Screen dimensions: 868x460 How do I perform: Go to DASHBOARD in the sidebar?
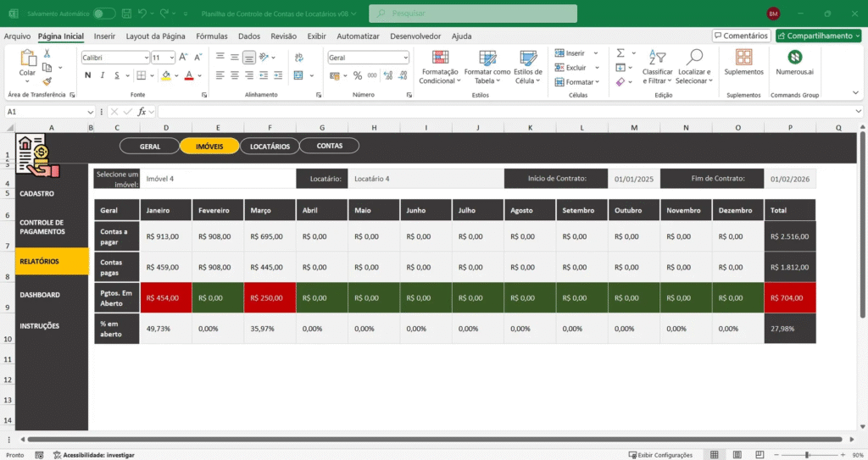(40, 295)
